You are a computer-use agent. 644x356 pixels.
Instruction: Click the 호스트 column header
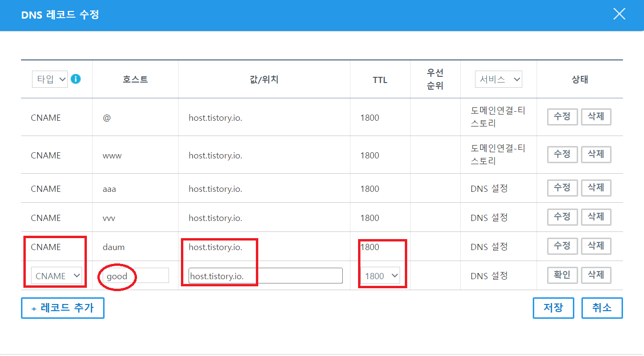pyautogui.click(x=135, y=80)
